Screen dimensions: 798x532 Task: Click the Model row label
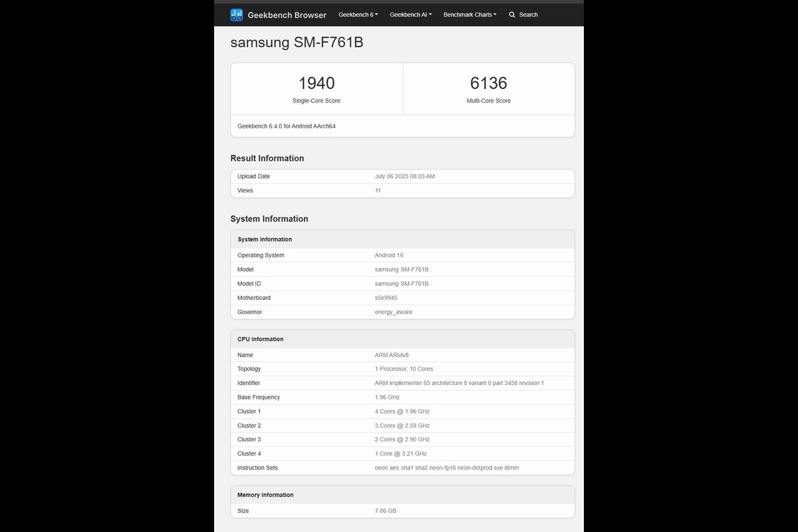click(x=245, y=269)
